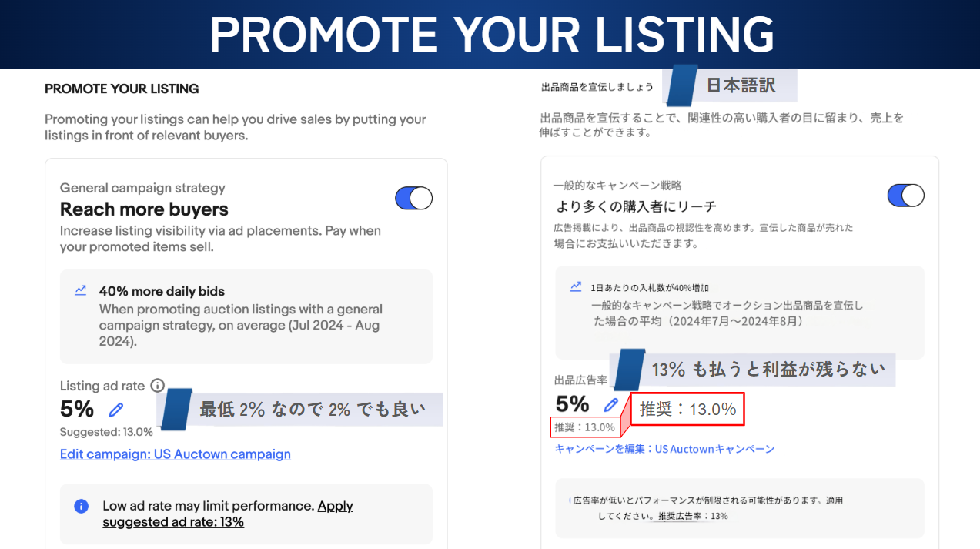Click the trend icon beside 1日あたりの入札数が40%増加
The height and width of the screenshot is (549, 980).
coord(575,286)
